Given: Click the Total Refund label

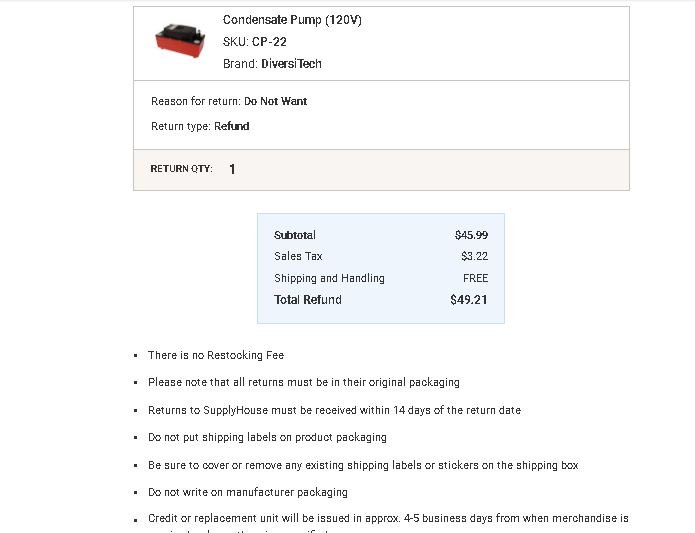Looking at the screenshot, I should pos(308,300).
